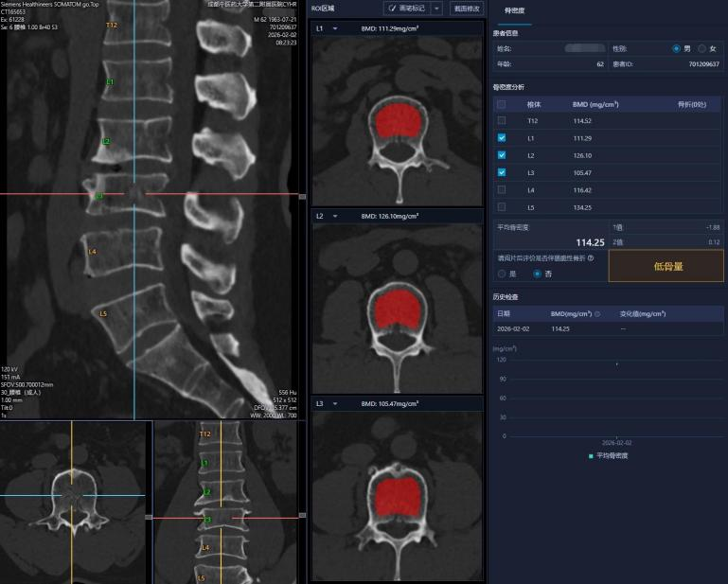Screen dimensions: 728x584
Task: Toggle the select-all checkbox in table header
Action: click(x=502, y=104)
